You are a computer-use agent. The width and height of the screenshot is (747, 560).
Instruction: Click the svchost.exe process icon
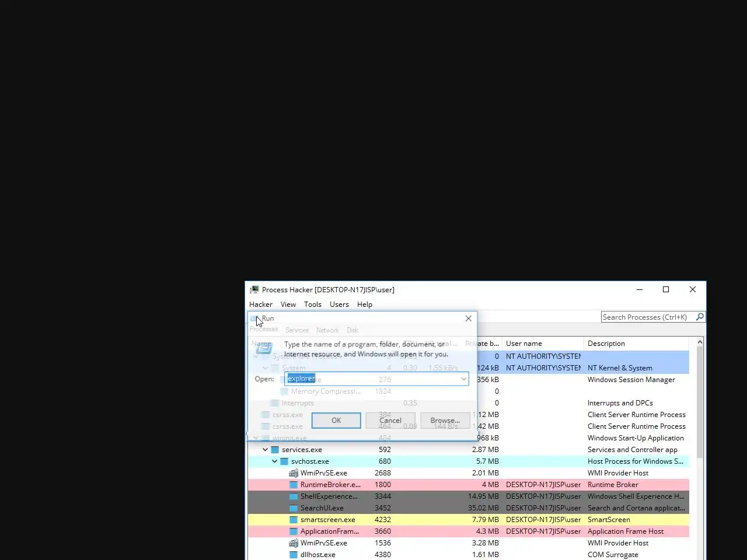[x=284, y=461]
